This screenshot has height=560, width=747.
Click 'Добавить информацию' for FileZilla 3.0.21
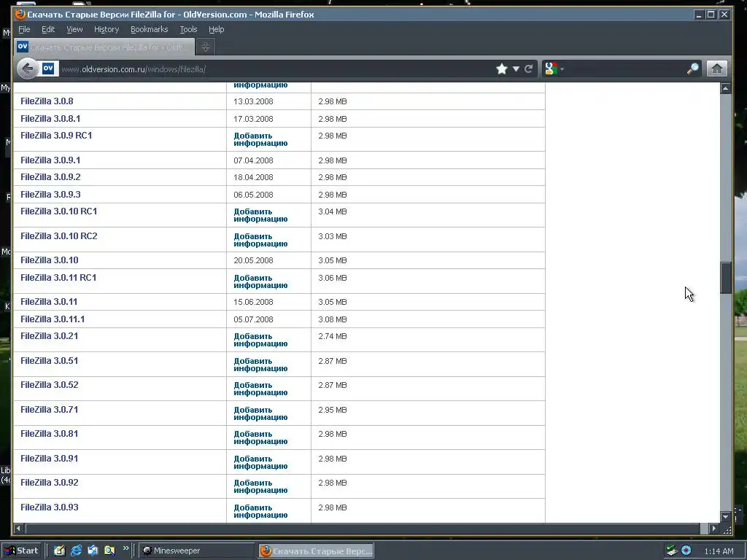(x=260, y=340)
